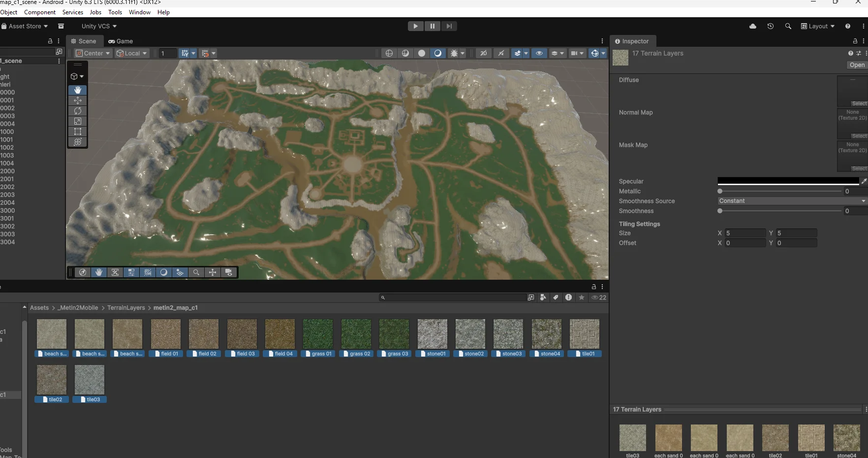Switch to the Game tab
Viewport: 868px width, 458px height.
pos(121,41)
